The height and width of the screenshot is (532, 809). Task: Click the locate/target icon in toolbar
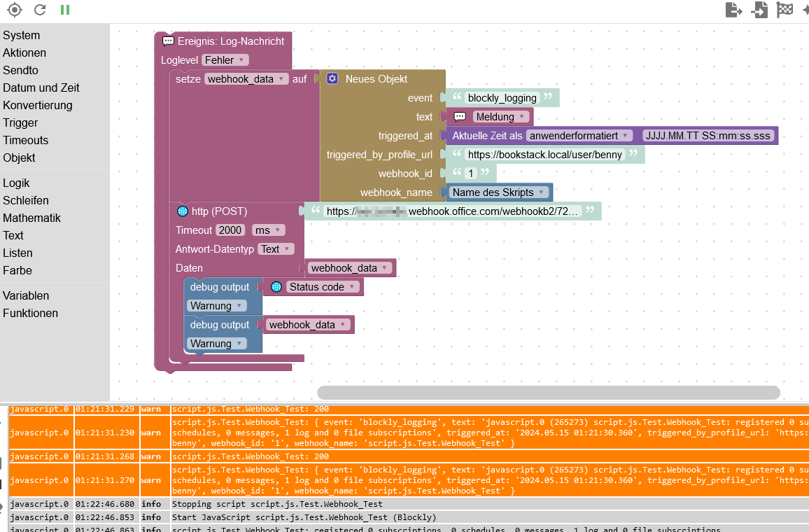(x=15, y=9)
